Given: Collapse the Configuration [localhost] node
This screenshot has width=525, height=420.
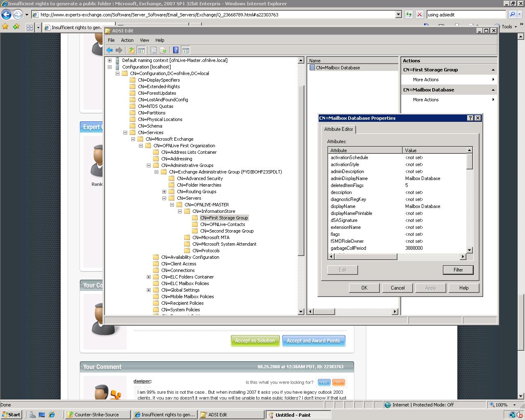Looking at the screenshot, I should [110, 67].
